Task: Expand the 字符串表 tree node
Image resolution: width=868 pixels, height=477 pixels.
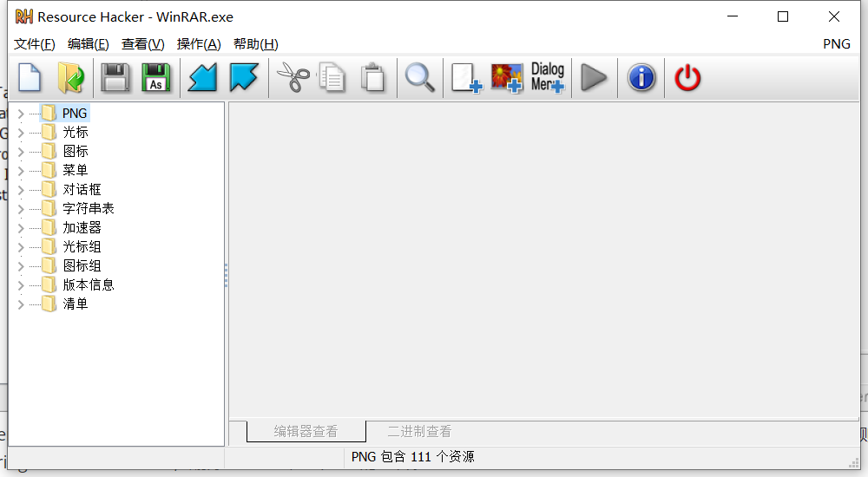Action: point(21,209)
